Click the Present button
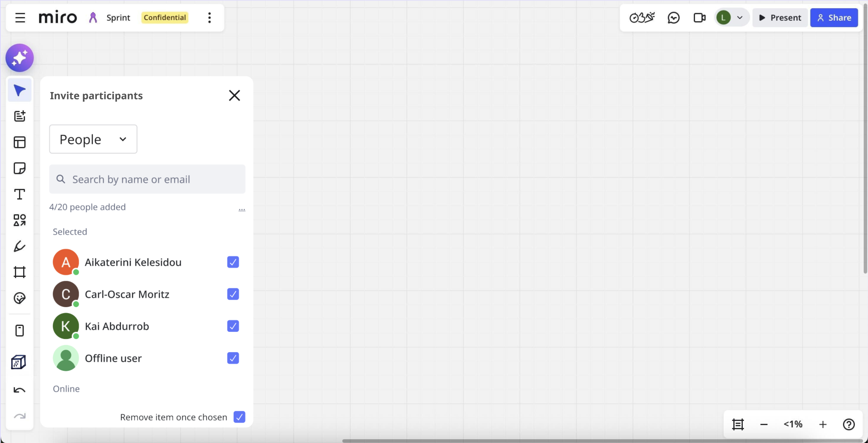The width and height of the screenshot is (868, 443). [x=780, y=18]
